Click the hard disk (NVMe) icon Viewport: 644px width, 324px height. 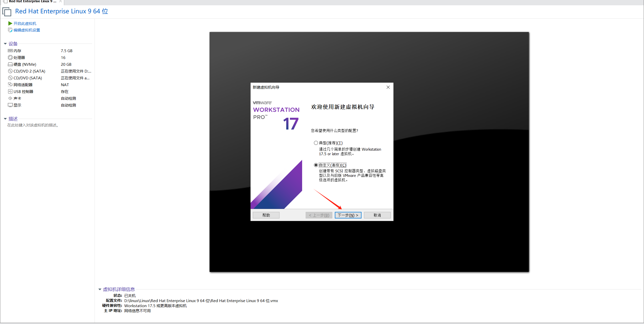click(10, 64)
